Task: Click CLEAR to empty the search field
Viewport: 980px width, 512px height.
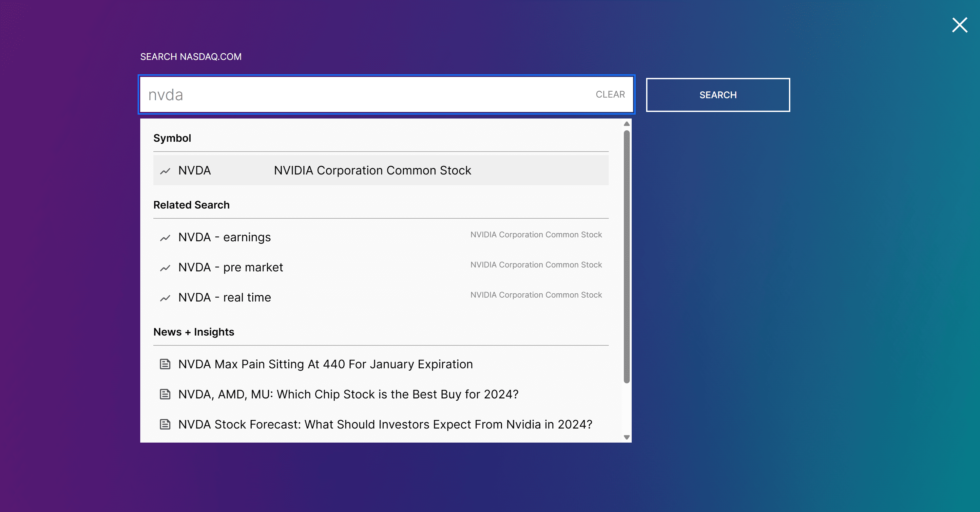Action: tap(610, 94)
